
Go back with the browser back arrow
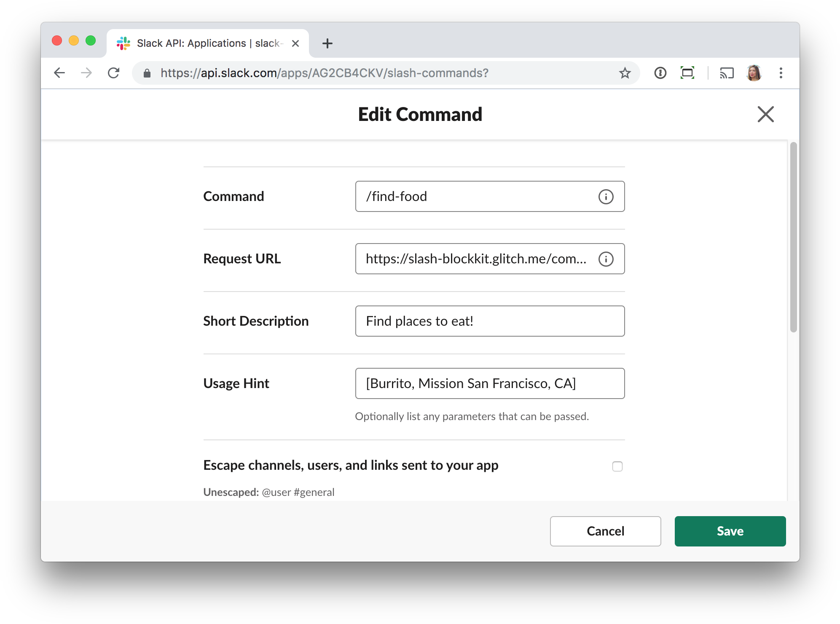[59, 73]
